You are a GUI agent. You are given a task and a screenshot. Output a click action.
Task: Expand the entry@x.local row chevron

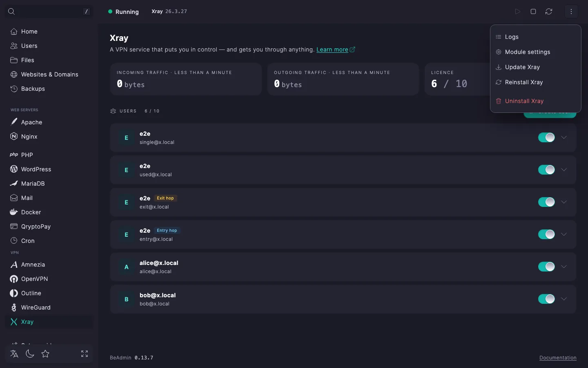[564, 234]
